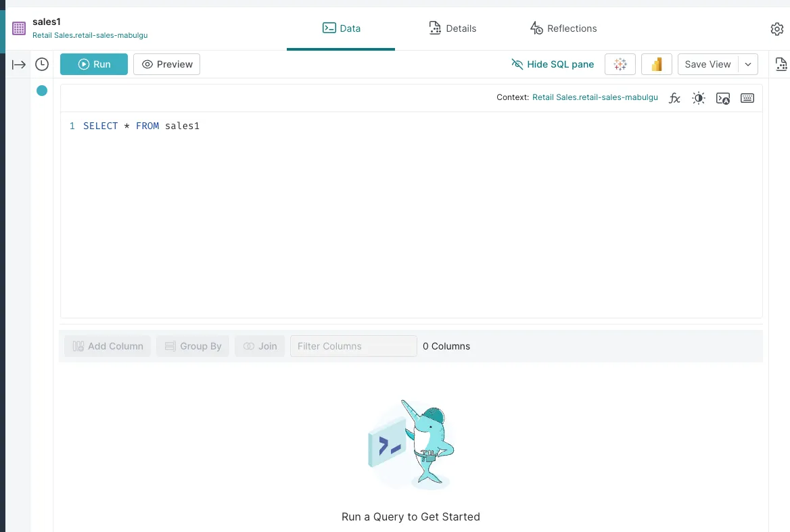The height and width of the screenshot is (532, 790).
Task: Open the dataset in Power BI
Action: 656,64
